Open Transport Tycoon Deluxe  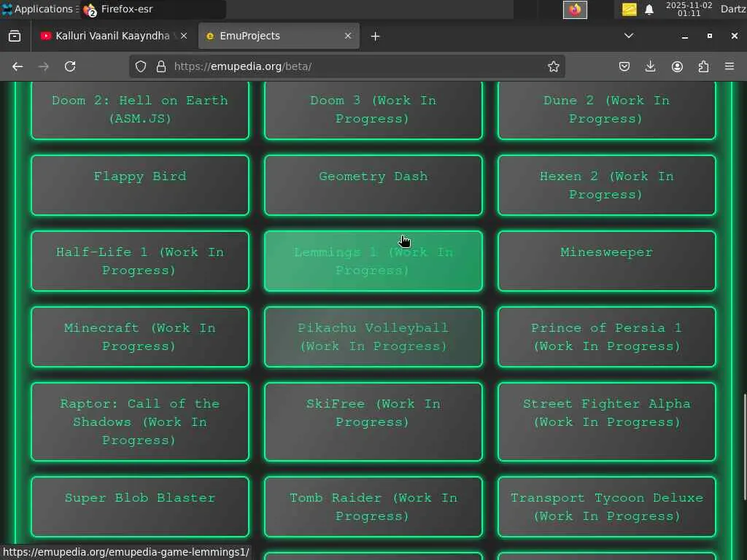[606, 507]
